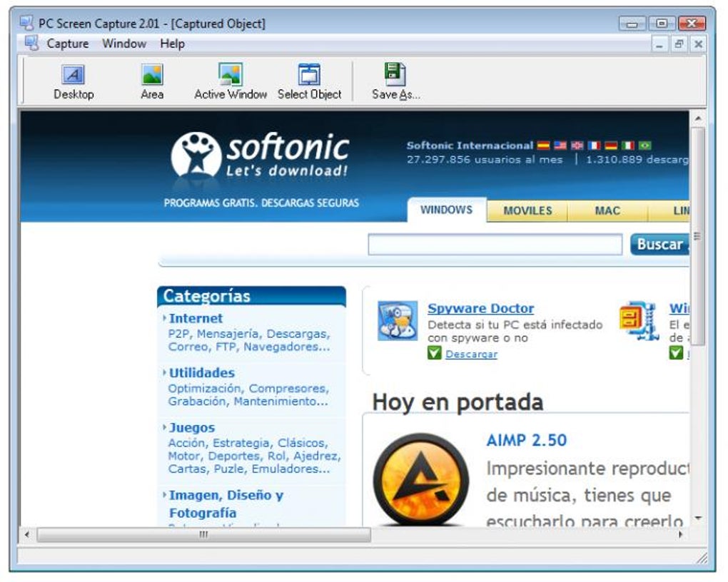Click the WinZip-style archive program icon
The width and height of the screenshot is (728, 582).
[639, 321]
